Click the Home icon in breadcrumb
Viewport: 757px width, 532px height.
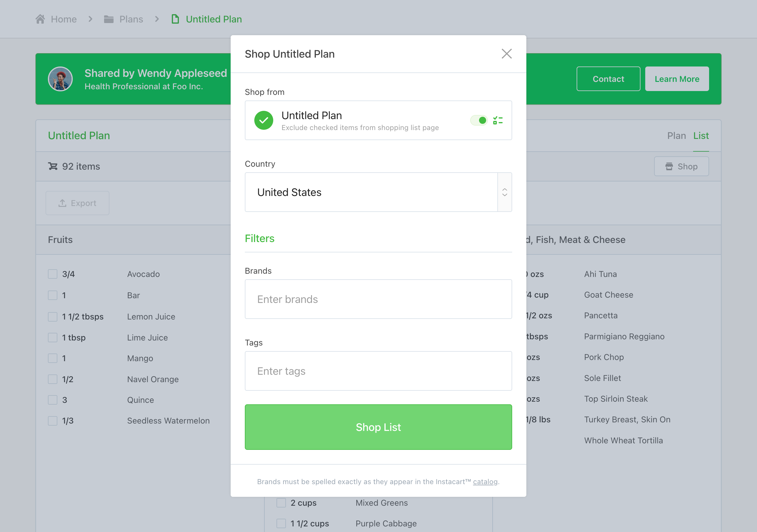[x=40, y=19]
